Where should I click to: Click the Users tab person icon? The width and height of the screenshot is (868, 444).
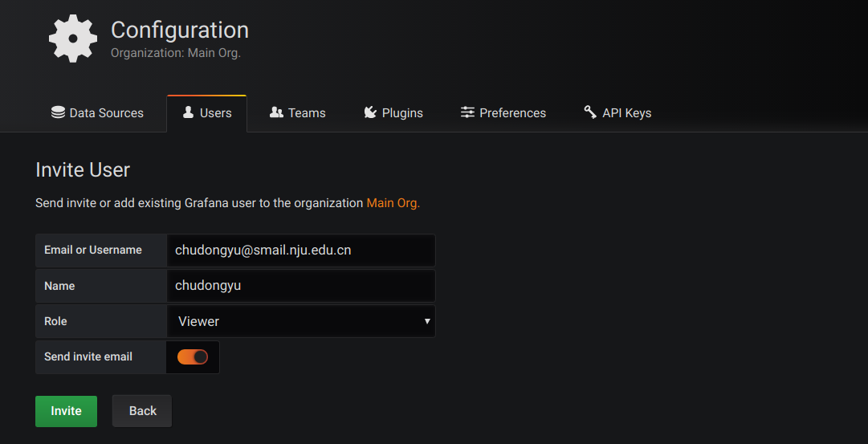click(x=189, y=113)
